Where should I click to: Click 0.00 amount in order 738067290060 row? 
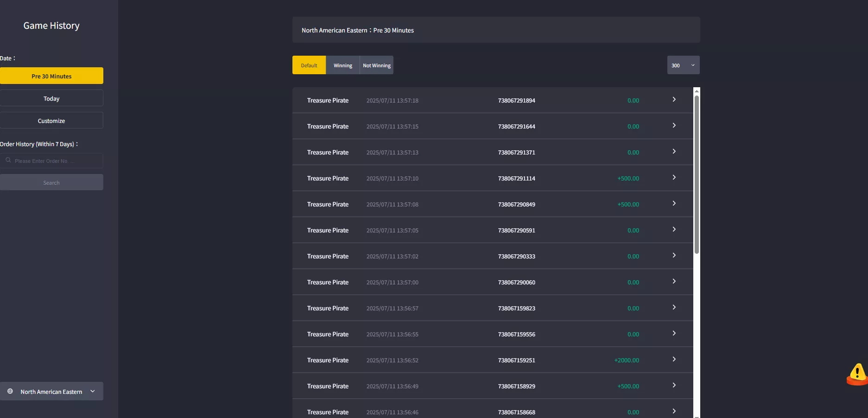click(x=633, y=282)
